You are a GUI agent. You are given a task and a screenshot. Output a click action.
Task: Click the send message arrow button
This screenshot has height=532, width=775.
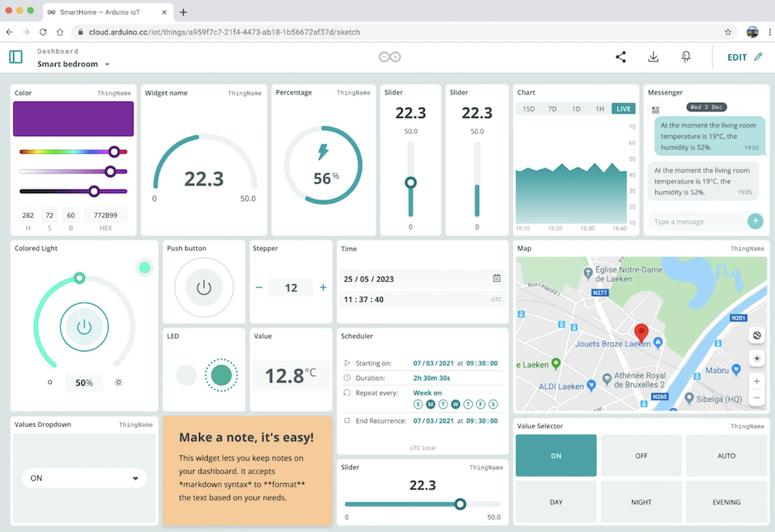(x=755, y=221)
